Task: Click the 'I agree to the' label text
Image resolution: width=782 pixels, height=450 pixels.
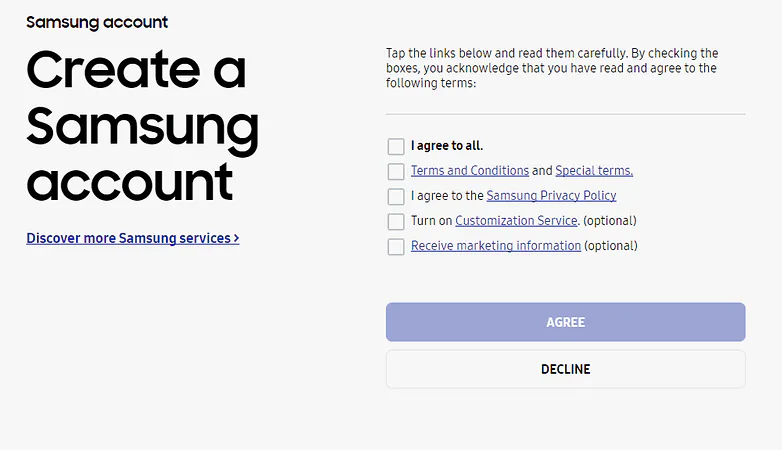Action: 447,196
